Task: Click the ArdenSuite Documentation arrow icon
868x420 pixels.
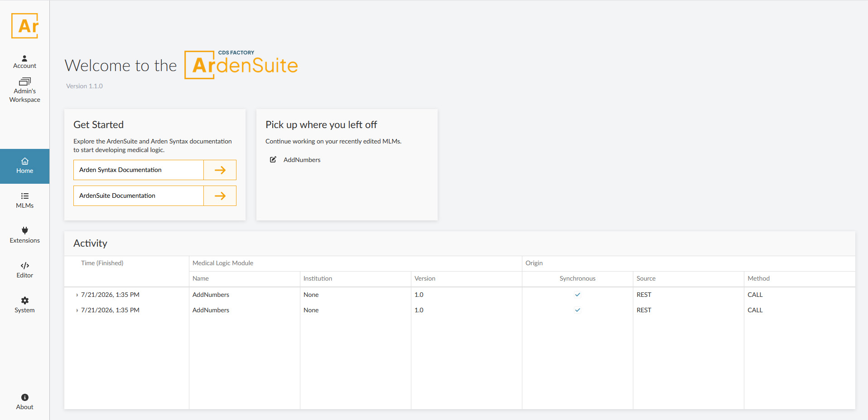Action: [x=220, y=196]
